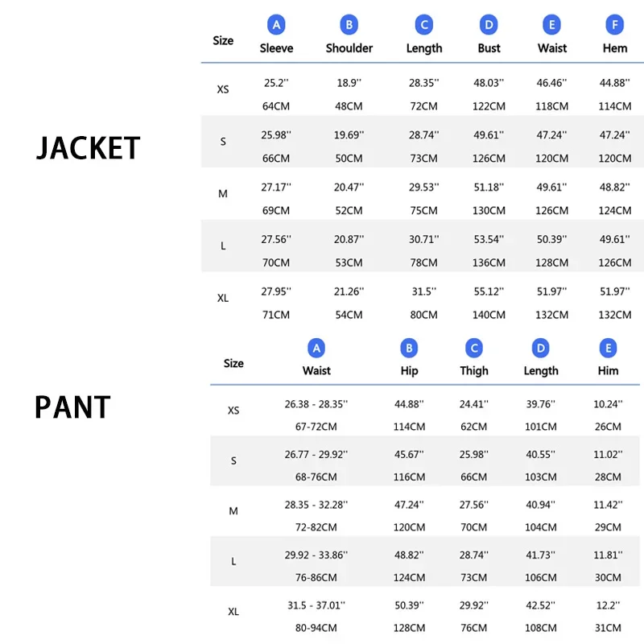Click the D badge above pant Length
This screenshot has height=644, width=644.
541,348
